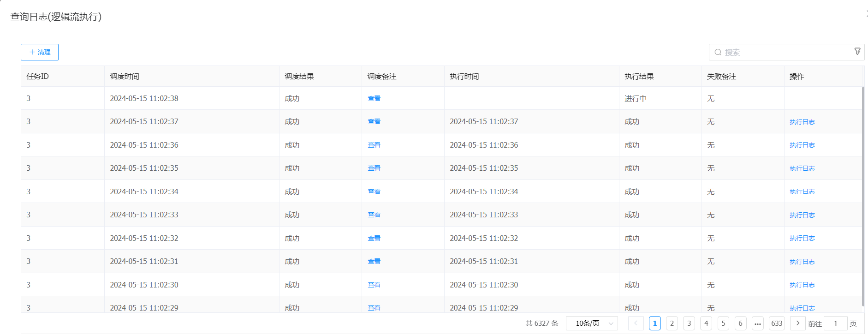Click the filter funnel icon in search box
The height and width of the screenshot is (335, 868).
pyautogui.click(x=857, y=52)
